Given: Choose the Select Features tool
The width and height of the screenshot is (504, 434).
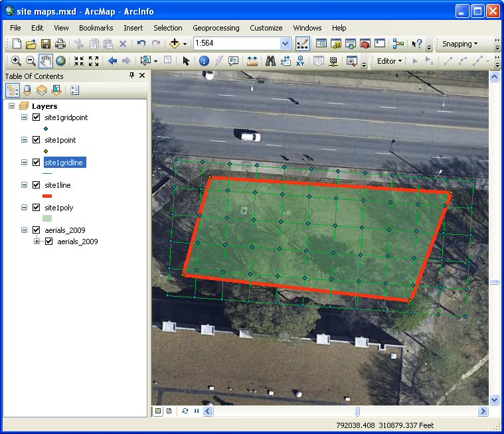Looking at the screenshot, I should [x=145, y=60].
